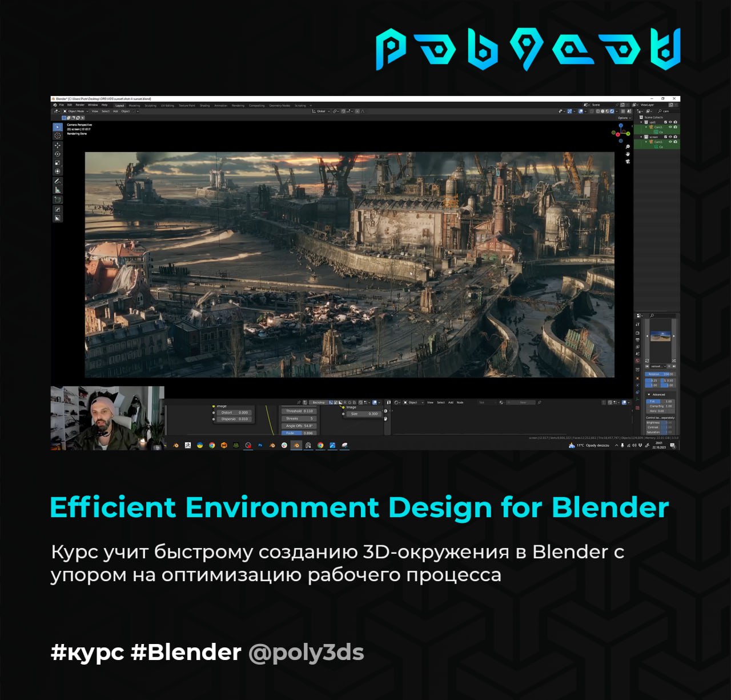
Task: Select the Move tool
Action: click(x=58, y=145)
